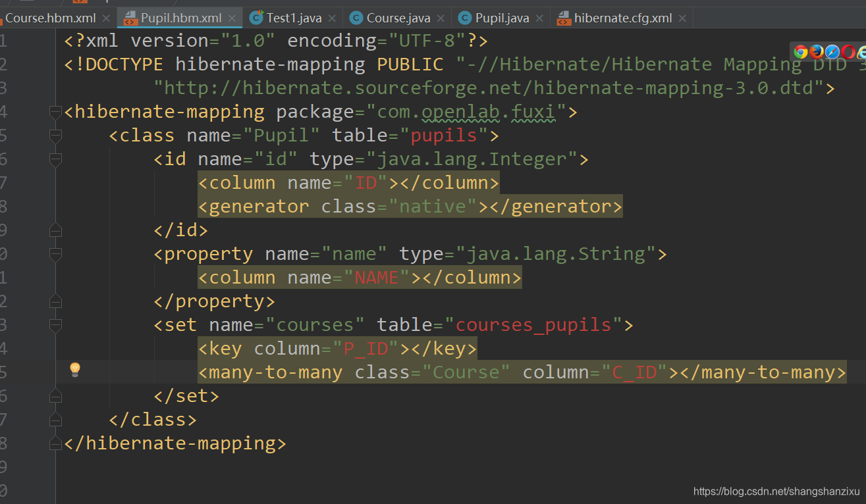Fold the id name="id" element
The image size is (866, 504).
point(55,160)
